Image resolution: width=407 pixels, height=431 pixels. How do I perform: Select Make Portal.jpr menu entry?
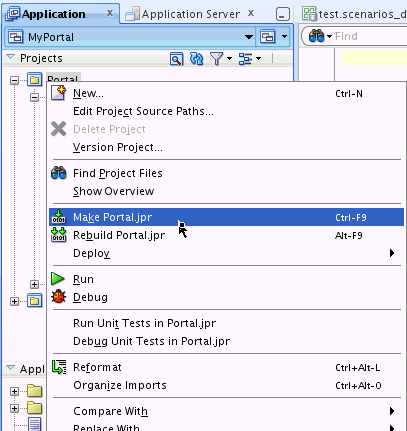coord(226,217)
